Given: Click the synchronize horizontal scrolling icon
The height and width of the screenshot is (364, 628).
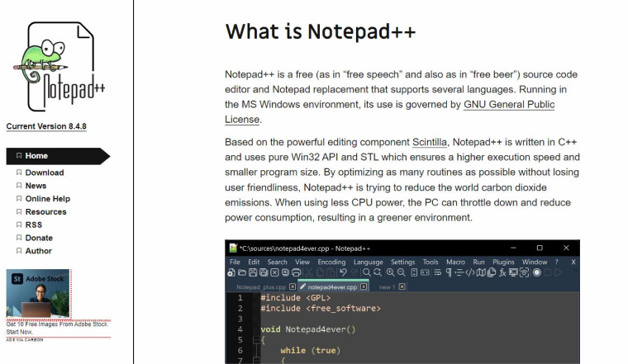Looking at the screenshot, I should click(425, 273).
